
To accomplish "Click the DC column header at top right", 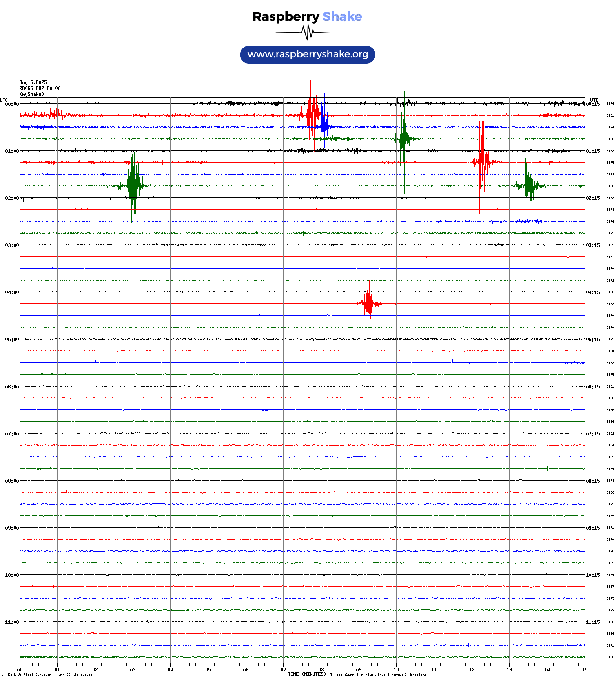I will [608, 99].
